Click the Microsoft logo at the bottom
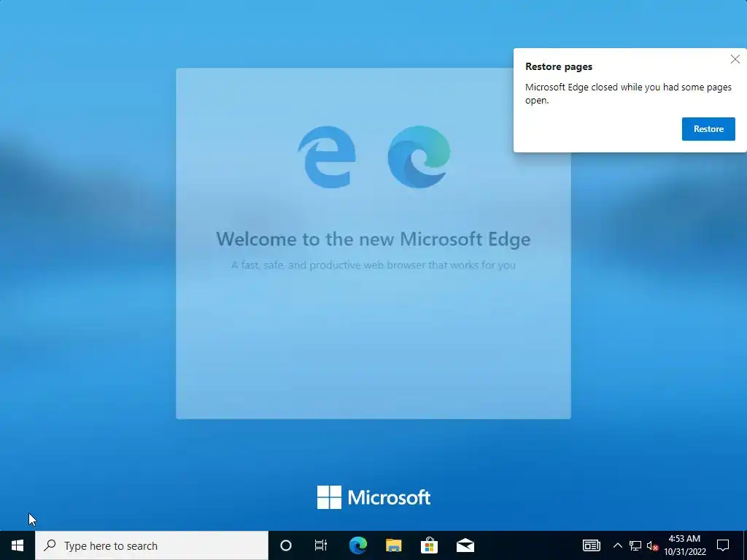 (373, 497)
